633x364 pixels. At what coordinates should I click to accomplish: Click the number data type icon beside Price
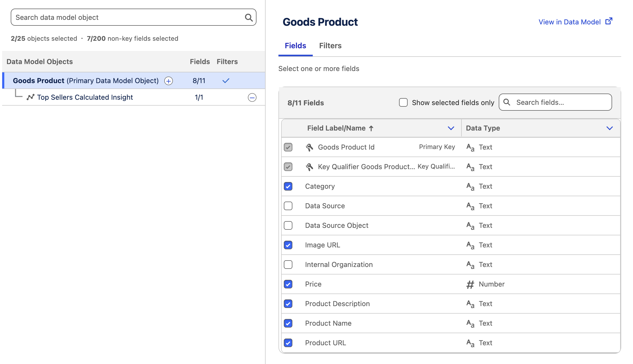click(470, 284)
